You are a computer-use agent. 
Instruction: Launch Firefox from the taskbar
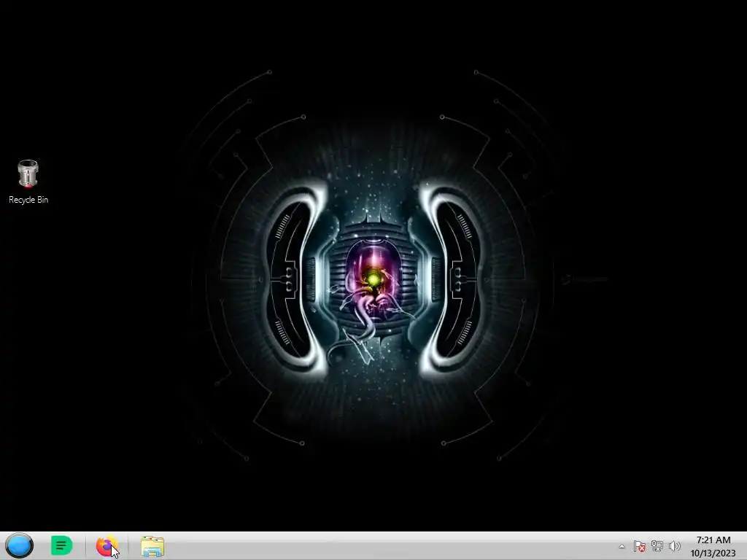coord(107,545)
